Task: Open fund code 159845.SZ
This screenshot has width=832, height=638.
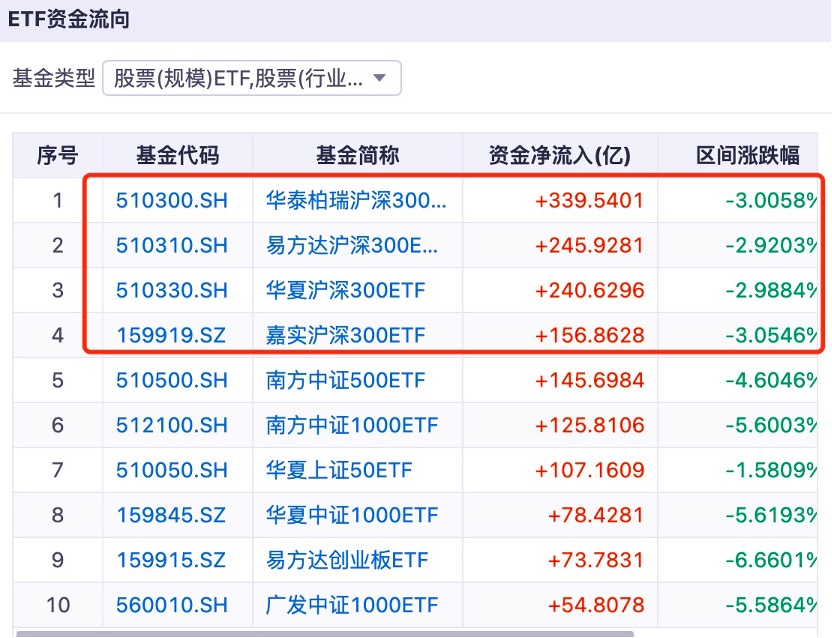Action: pos(171,515)
